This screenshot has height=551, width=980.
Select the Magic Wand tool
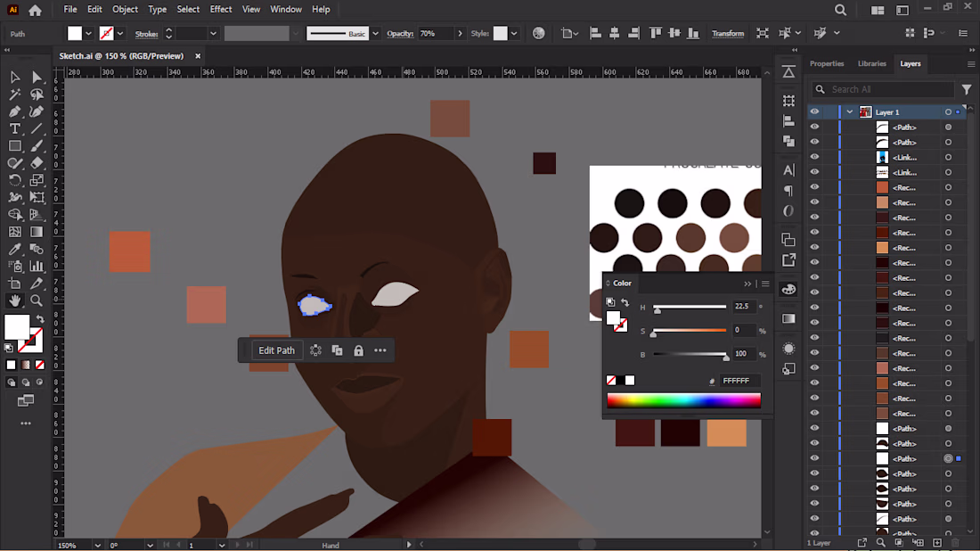(x=15, y=95)
